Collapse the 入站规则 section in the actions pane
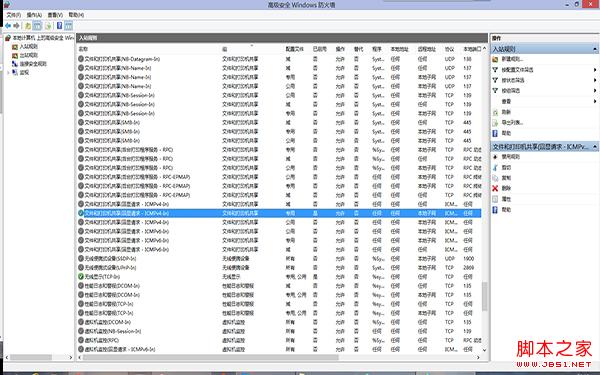Screen dimensions: 600x375 pos(595,49)
